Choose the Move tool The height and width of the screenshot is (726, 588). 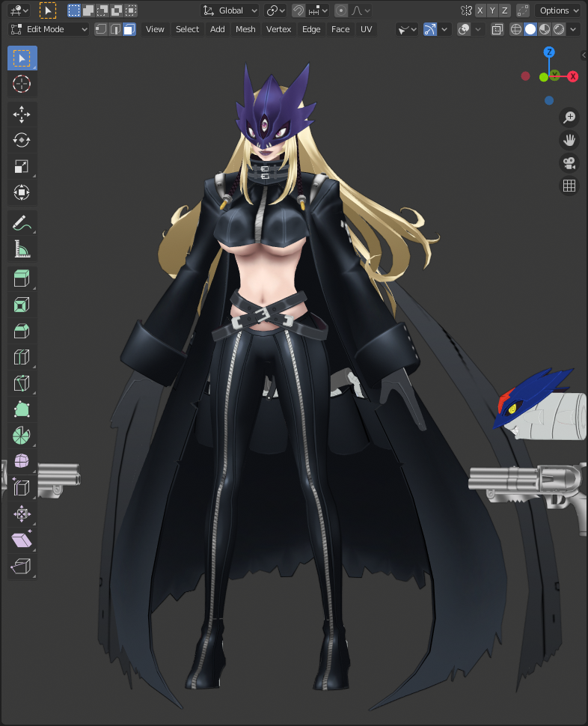pos(22,115)
